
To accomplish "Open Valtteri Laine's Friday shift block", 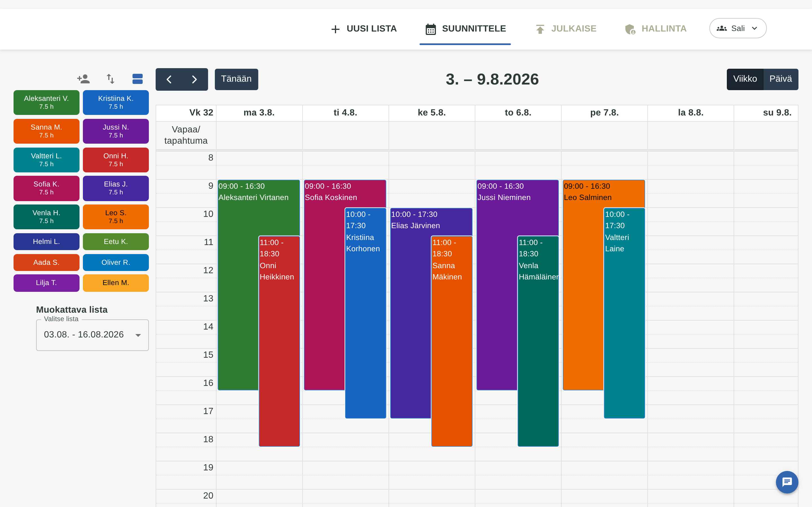I will click(624, 313).
